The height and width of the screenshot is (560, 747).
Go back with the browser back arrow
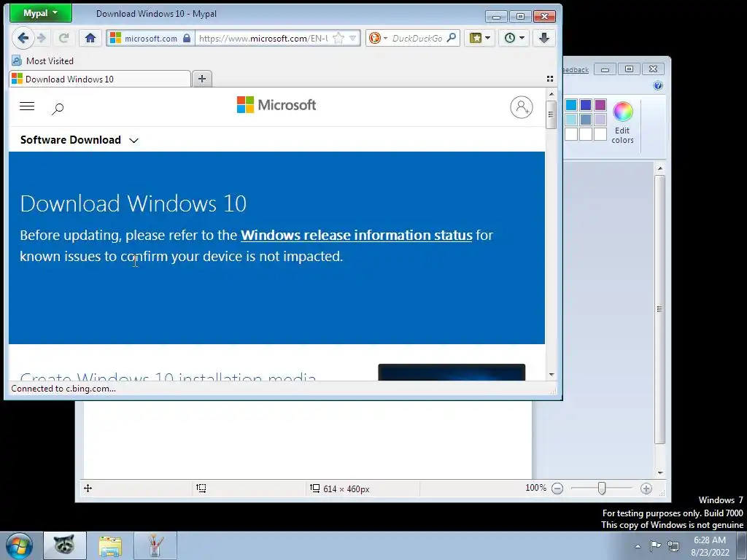pos(23,38)
